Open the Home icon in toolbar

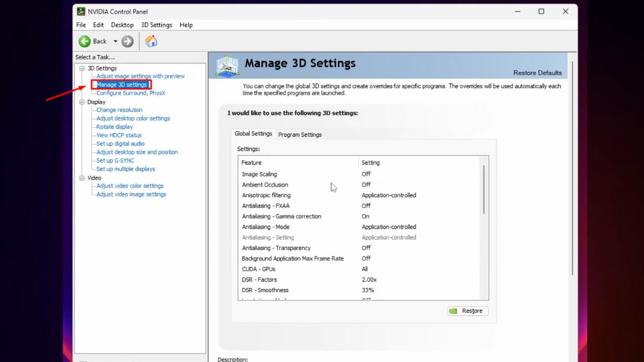(151, 41)
